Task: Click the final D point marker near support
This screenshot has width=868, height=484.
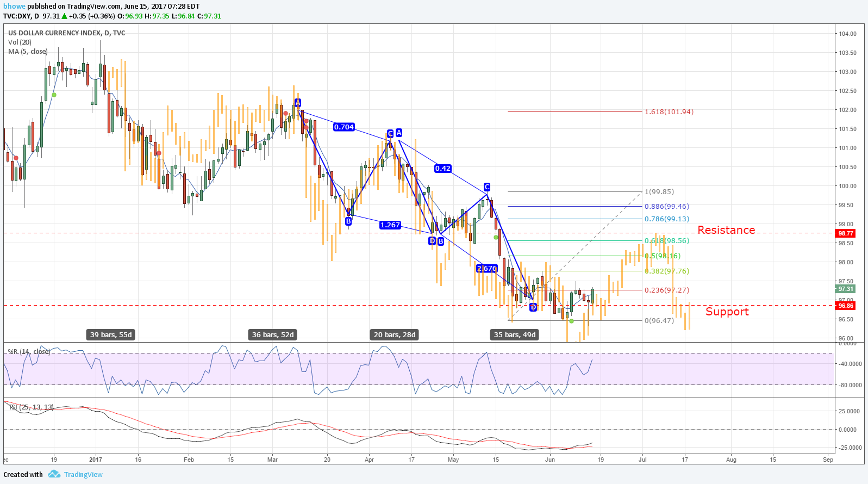Action: click(533, 307)
